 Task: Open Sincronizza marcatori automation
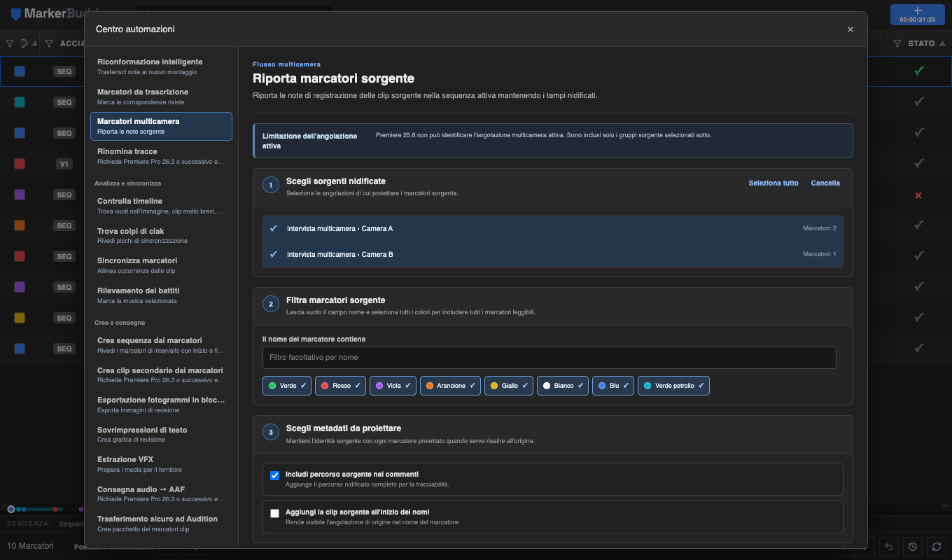point(161,265)
